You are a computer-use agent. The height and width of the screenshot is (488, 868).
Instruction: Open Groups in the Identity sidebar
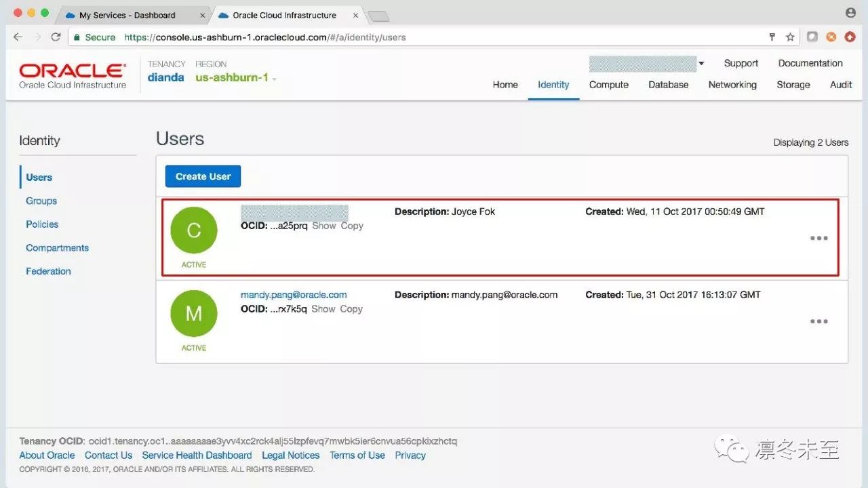tap(41, 201)
